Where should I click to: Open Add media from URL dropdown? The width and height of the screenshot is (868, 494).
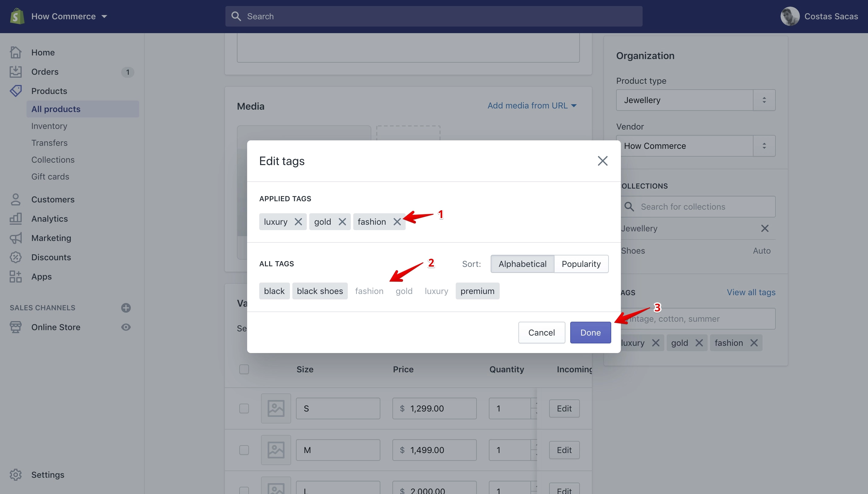[x=532, y=105]
